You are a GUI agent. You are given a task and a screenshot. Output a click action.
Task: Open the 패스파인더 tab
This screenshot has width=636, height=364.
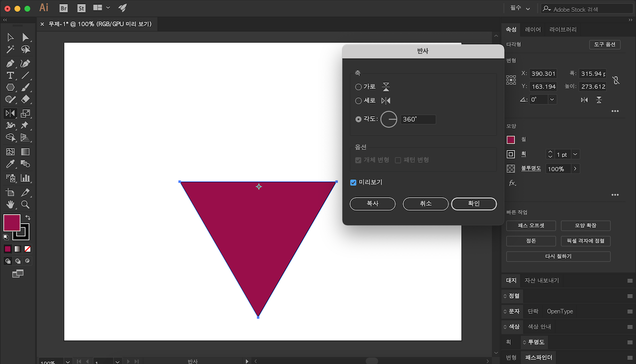click(x=539, y=358)
